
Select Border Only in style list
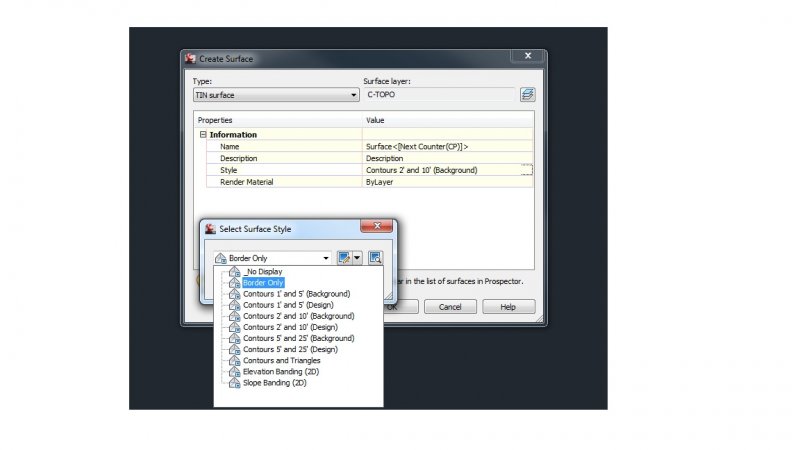pos(263,283)
